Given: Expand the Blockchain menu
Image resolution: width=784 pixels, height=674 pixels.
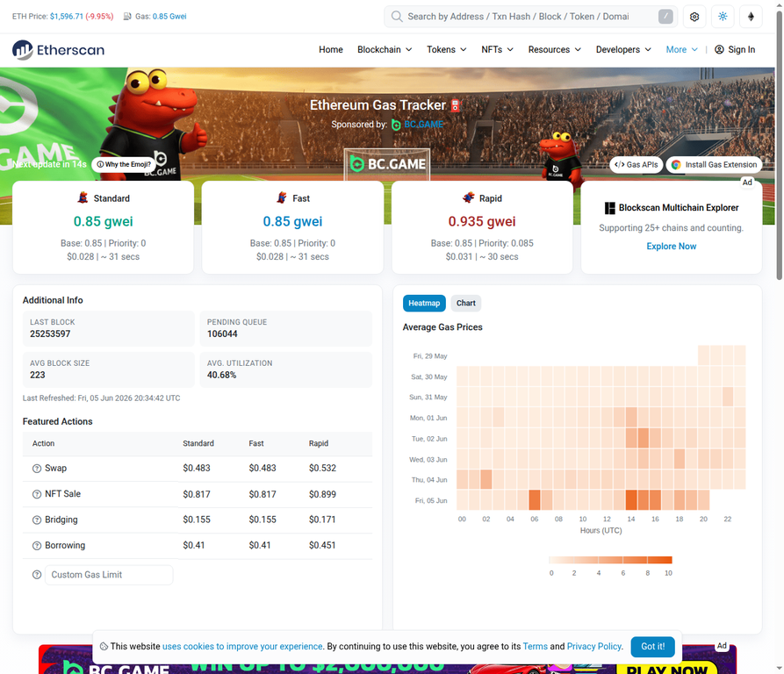Looking at the screenshot, I should (385, 49).
